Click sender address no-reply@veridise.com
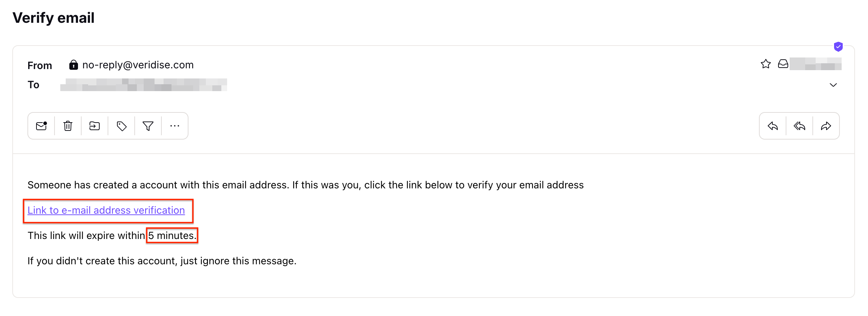 point(138,65)
